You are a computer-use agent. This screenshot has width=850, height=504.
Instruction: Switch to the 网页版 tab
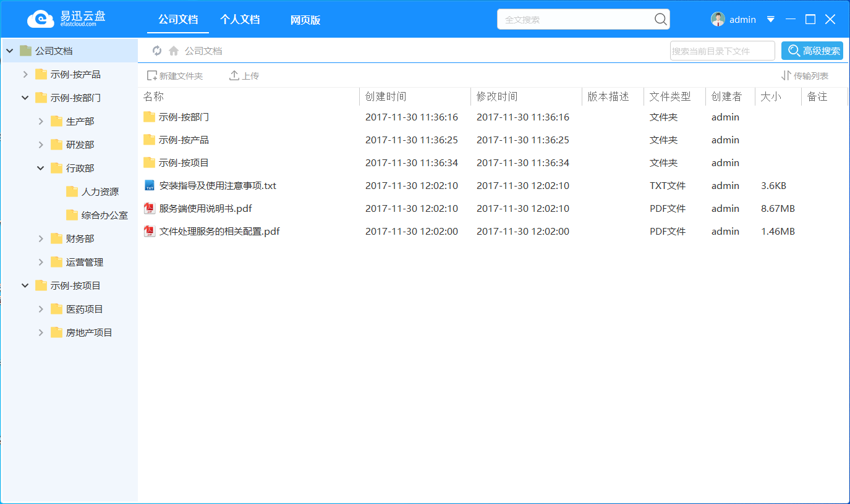coord(305,19)
